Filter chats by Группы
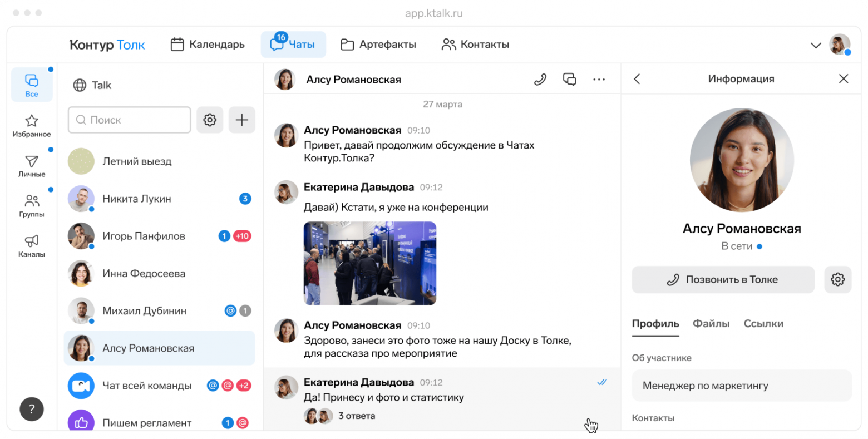The width and height of the screenshot is (868, 439). coord(32,206)
